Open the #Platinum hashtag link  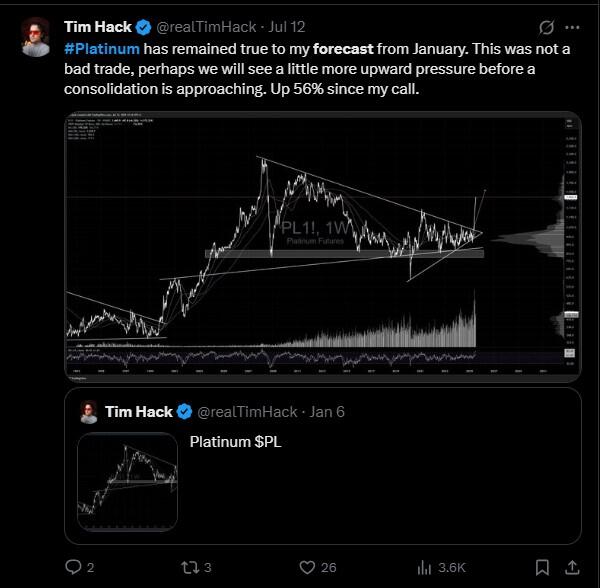tap(102, 48)
